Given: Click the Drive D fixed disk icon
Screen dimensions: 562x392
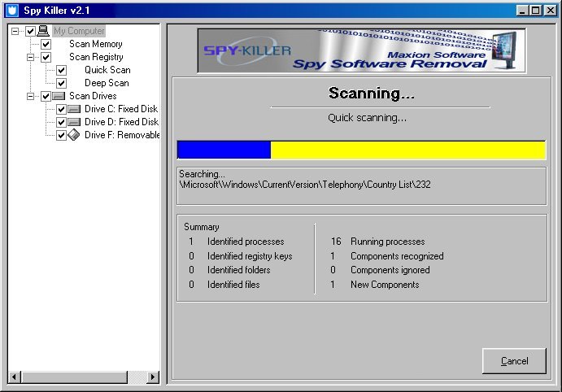Looking at the screenshot, I should click(74, 122).
